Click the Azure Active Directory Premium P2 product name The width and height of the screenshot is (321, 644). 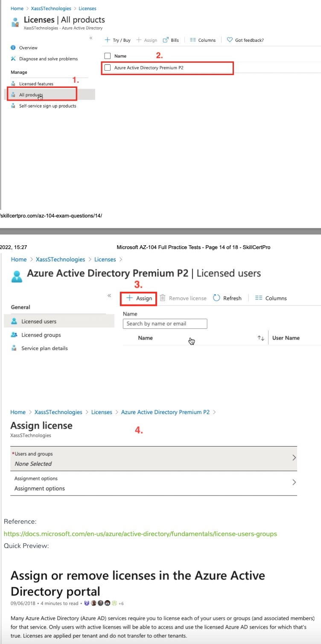tap(149, 67)
